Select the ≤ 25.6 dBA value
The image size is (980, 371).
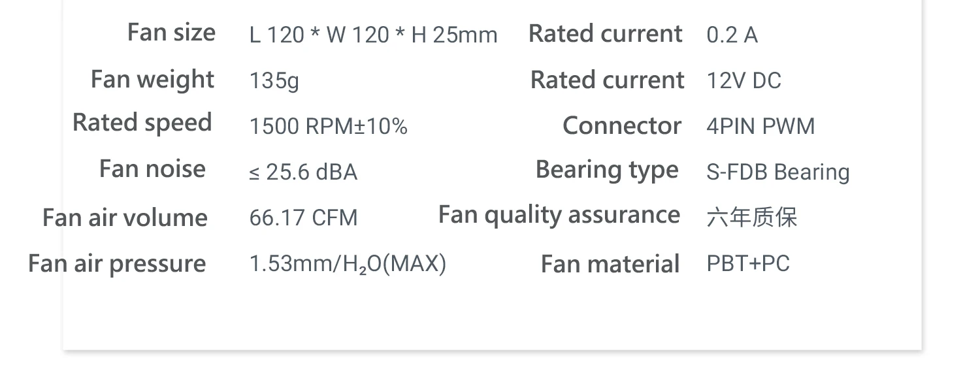(x=303, y=172)
